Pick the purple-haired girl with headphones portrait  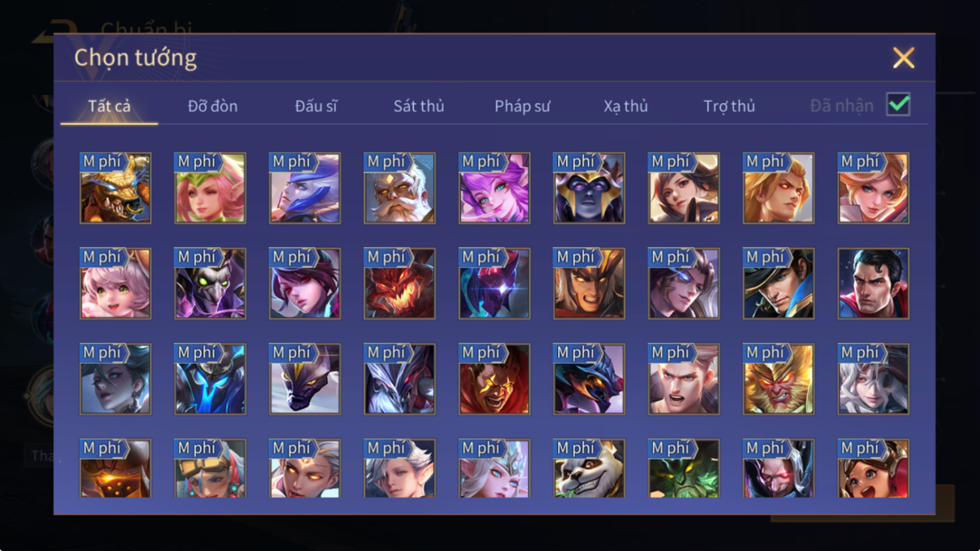coord(495,188)
